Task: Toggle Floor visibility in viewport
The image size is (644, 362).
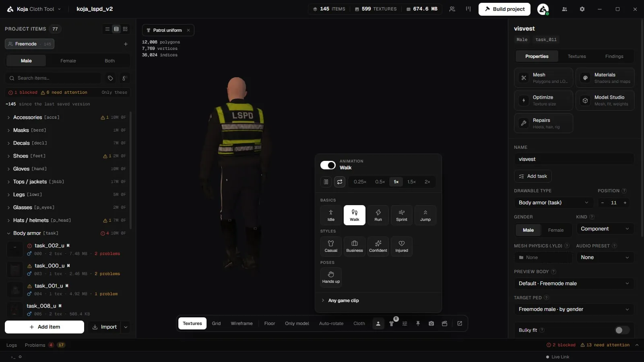Action: pyautogui.click(x=270, y=323)
